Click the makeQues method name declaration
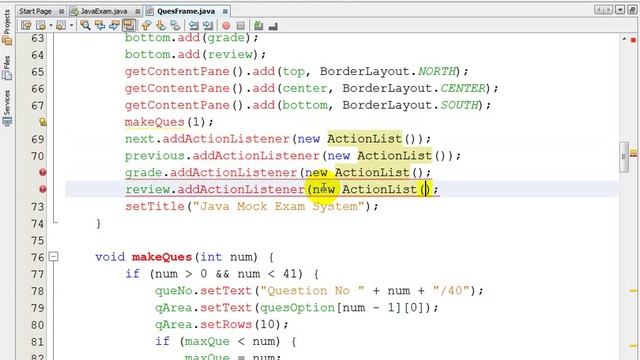640x360 pixels. (x=162, y=257)
